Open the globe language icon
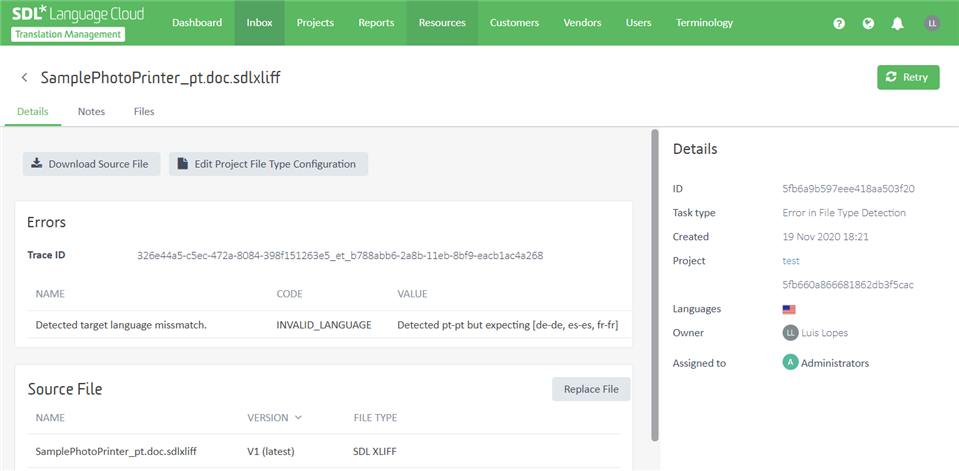 (x=868, y=23)
